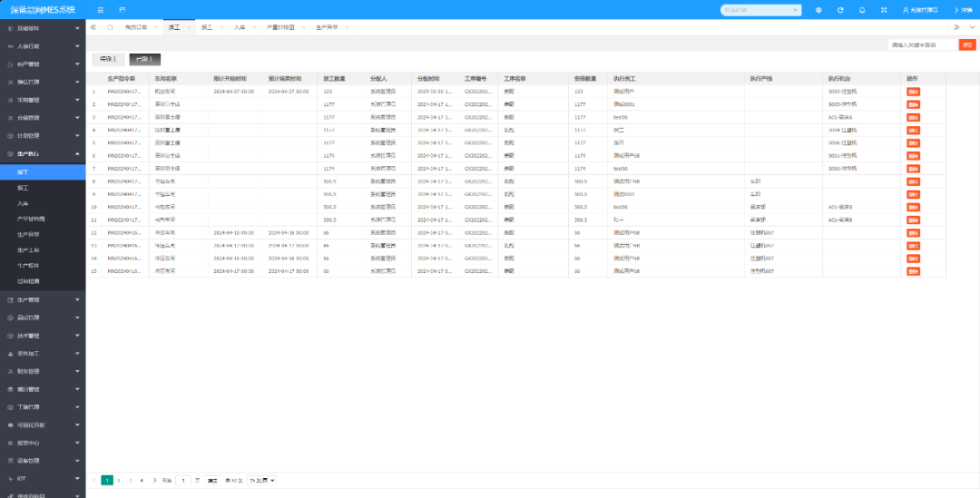Click the orange search button

click(967, 45)
